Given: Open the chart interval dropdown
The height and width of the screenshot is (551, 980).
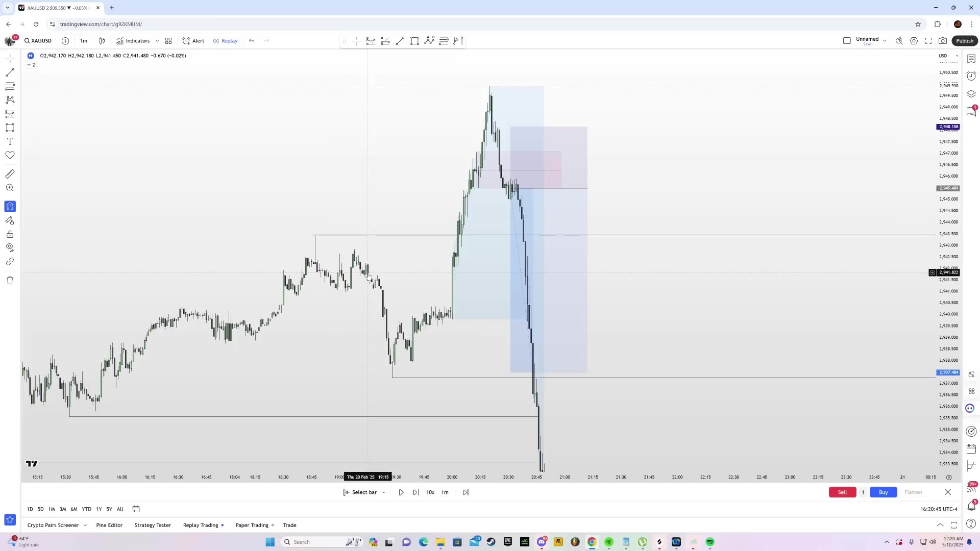Looking at the screenshot, I should click(x=83, y=41).
